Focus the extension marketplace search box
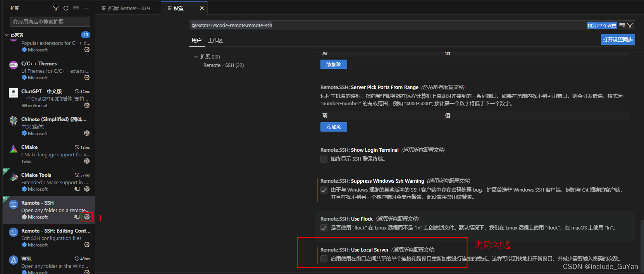 [x=50, y=22]
